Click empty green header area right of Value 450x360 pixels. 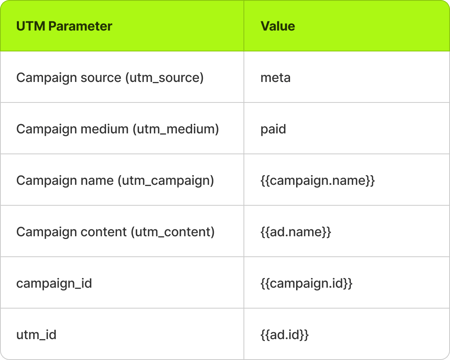(372, 26)
